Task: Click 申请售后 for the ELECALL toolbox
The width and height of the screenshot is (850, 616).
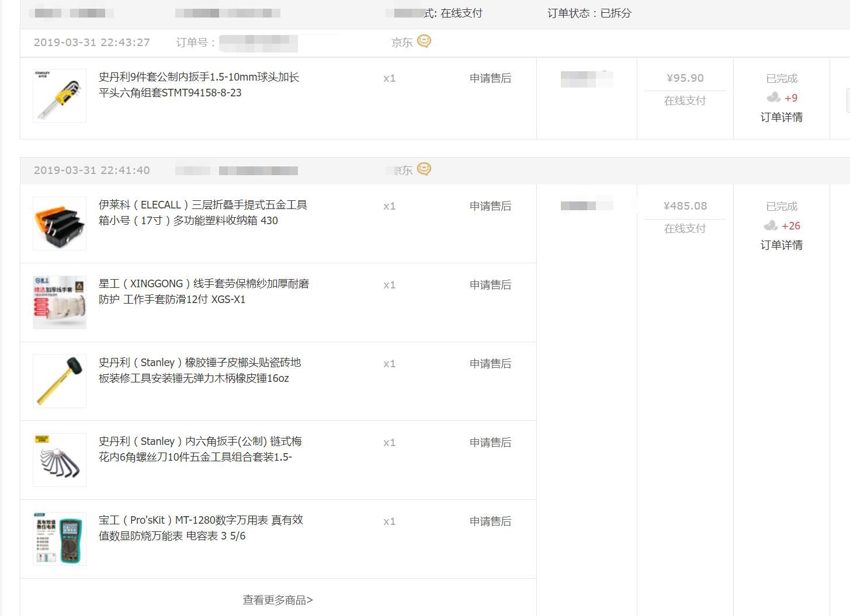Action: tap(490, 206)
